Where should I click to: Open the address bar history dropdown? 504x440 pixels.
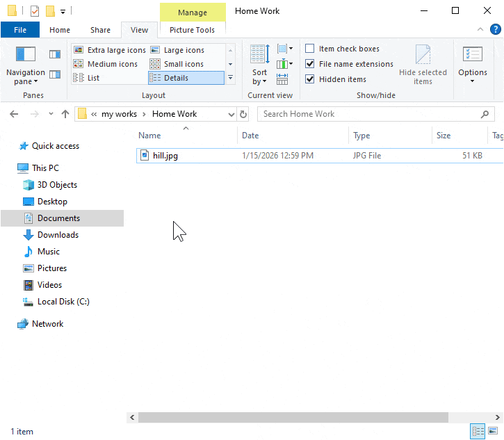coord(231,115)
